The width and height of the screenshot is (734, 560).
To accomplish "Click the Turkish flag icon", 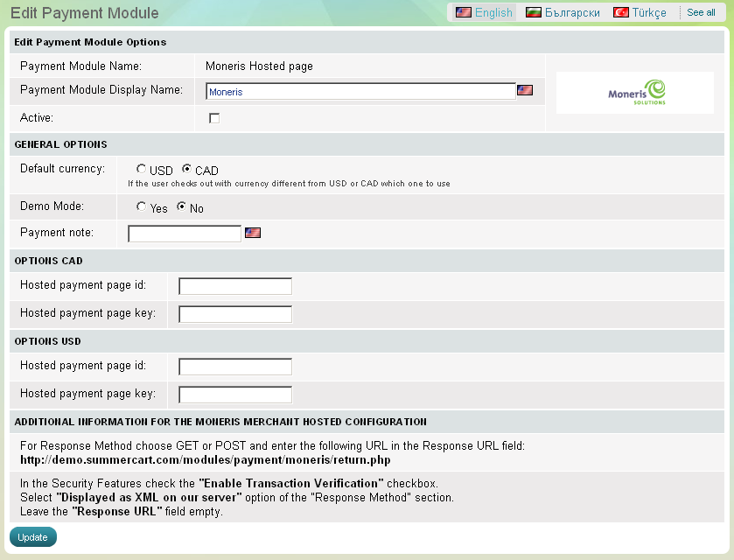I will [621, 12].
